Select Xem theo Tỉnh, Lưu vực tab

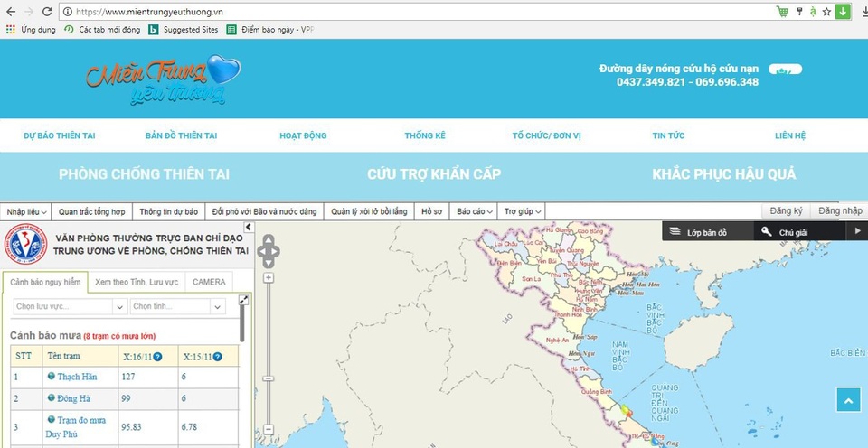click(x=137, y=282)
